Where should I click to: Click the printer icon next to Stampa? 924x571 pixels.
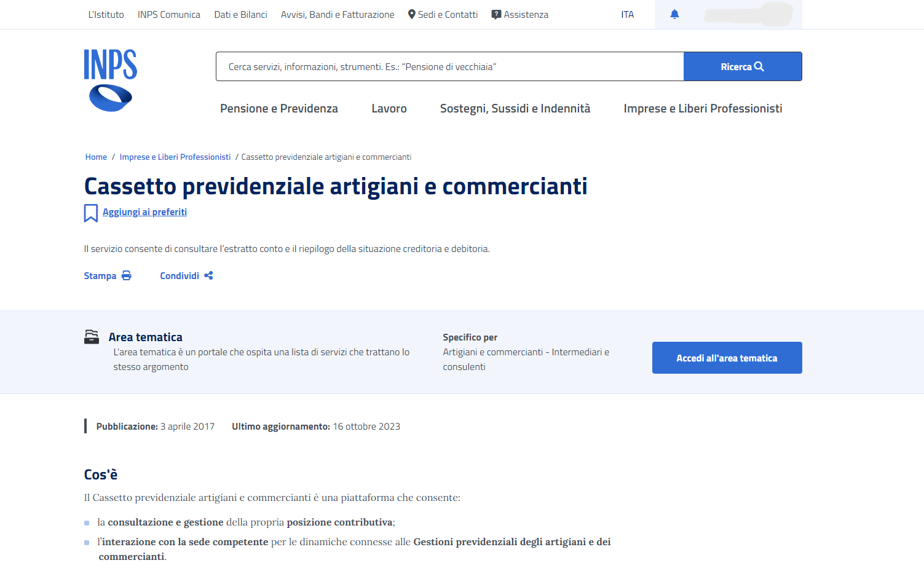point(126,275)
